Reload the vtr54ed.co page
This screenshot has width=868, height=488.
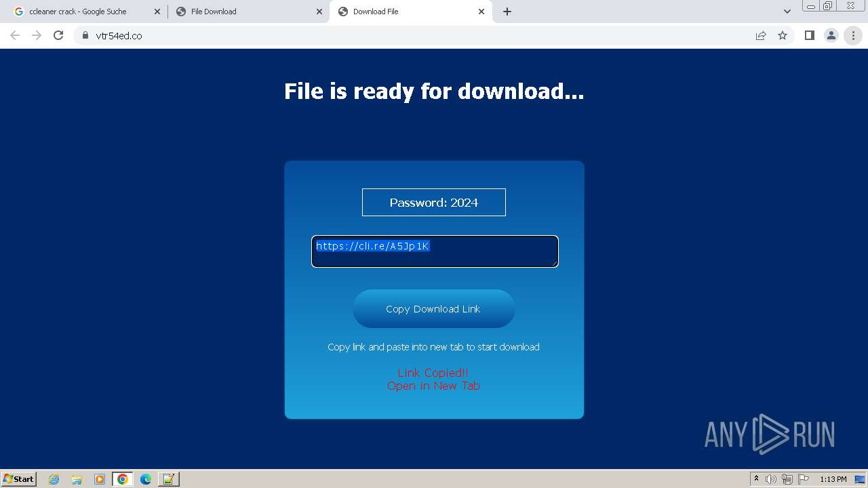pyautogui.click(x=58, y=35)
